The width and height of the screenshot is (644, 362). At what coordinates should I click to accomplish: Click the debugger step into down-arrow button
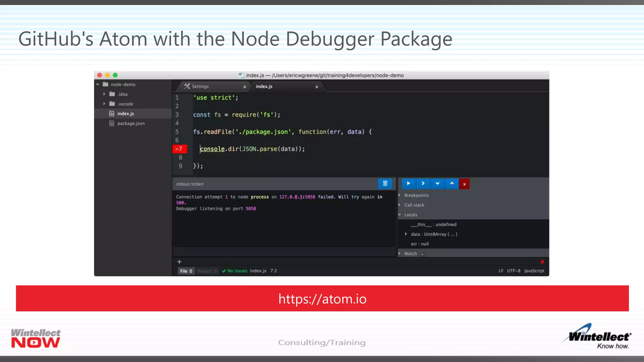point(437,184)
